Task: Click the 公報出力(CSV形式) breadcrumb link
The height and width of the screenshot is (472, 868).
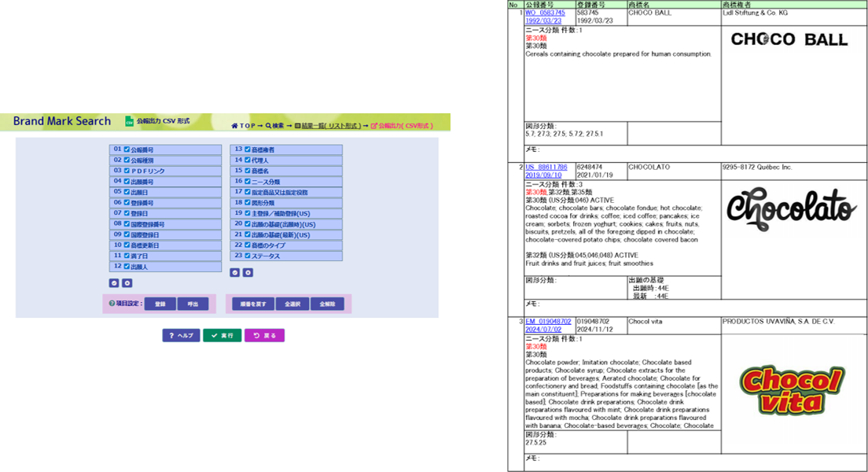Action: click(406, 126)
